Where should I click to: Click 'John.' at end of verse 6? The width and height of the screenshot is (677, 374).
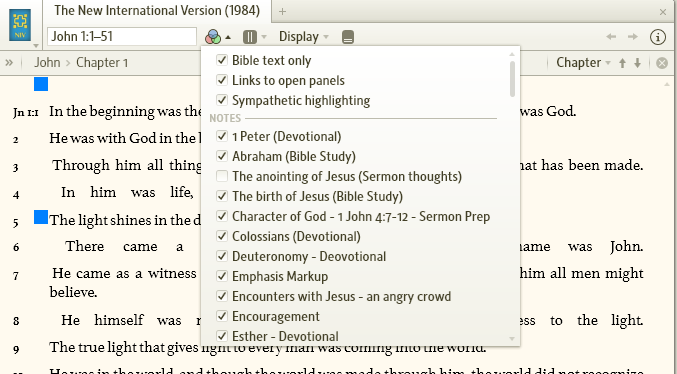pos(626,247)
